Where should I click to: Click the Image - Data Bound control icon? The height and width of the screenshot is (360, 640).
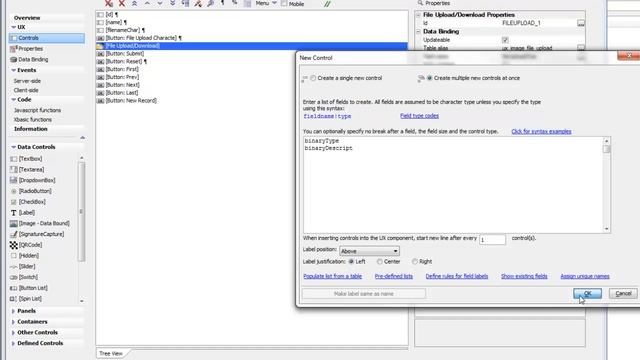click(13, 223)
